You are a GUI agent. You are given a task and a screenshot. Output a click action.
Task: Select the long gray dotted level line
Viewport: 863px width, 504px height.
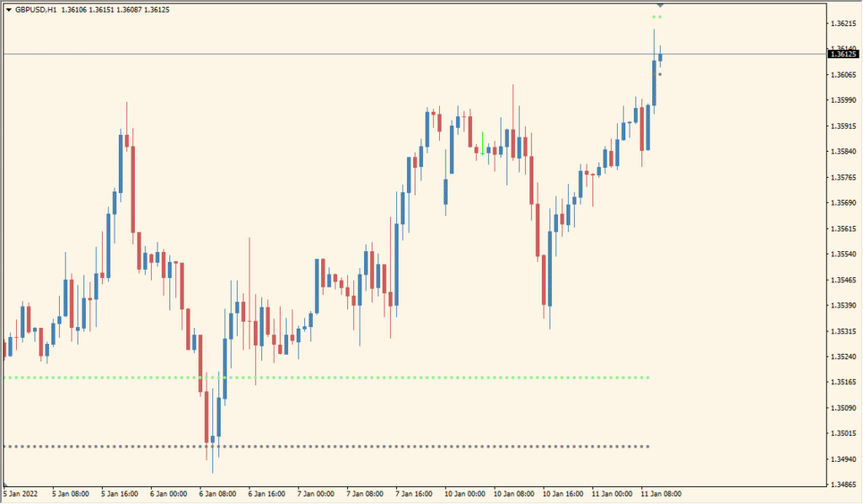[x=326, y=446]
